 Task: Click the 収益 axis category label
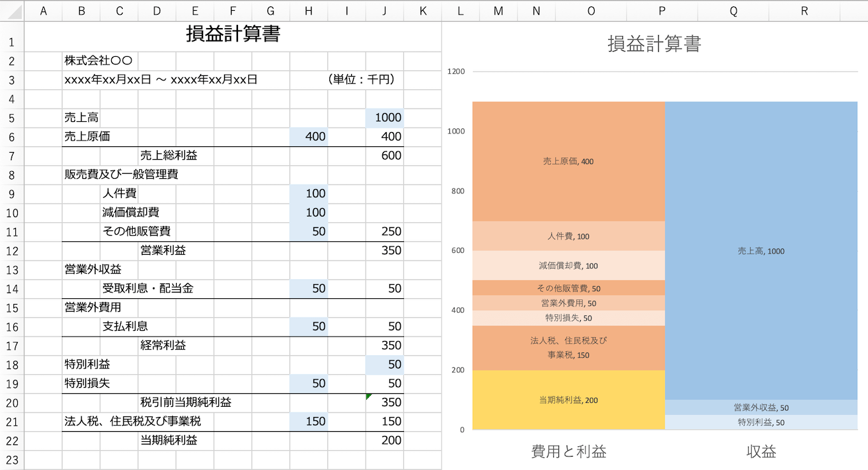click(761, 452)
